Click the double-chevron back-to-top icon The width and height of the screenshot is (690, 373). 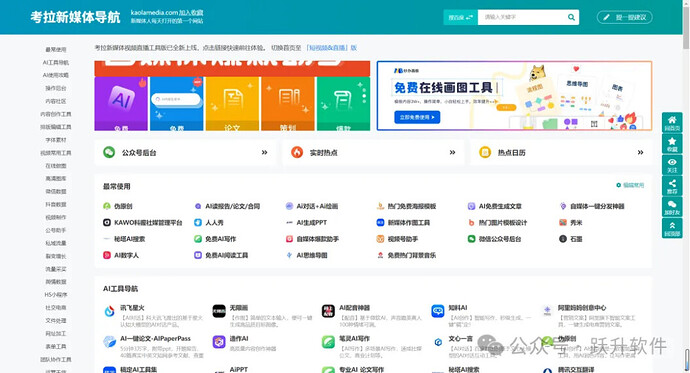pos(672,226)
